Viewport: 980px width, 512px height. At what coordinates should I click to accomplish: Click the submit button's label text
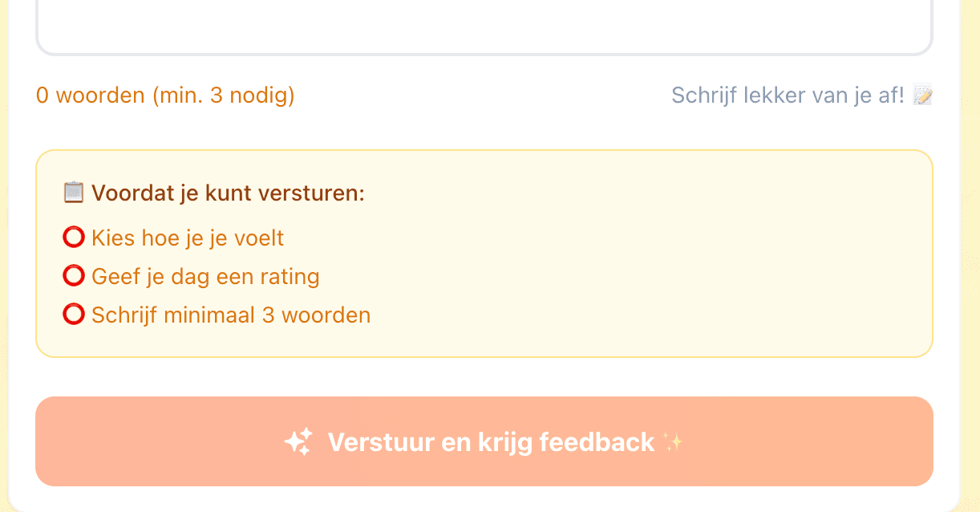[492, 441]
